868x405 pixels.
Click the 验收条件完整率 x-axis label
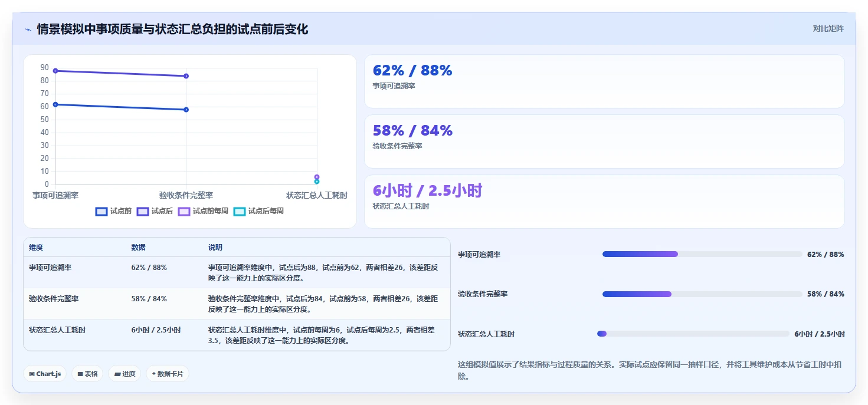(186, 195)
